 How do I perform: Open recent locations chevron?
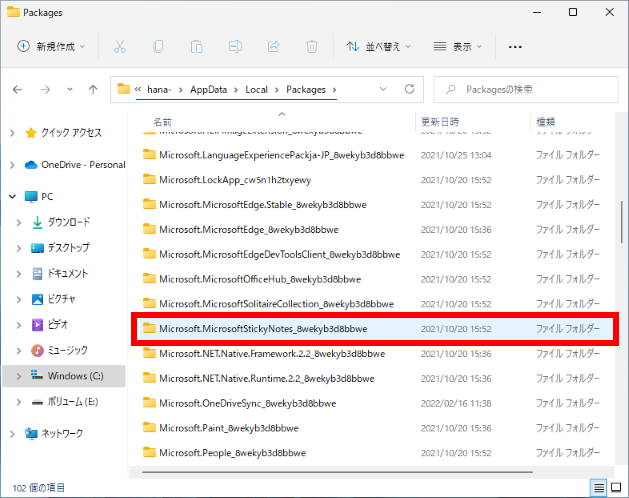(x=70, y=89)
